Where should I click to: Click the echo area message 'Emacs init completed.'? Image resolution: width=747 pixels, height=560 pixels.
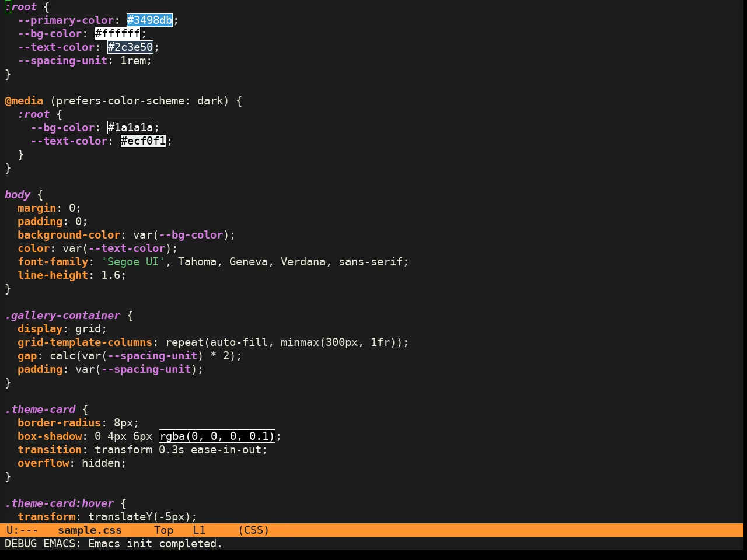coord(155,544)
